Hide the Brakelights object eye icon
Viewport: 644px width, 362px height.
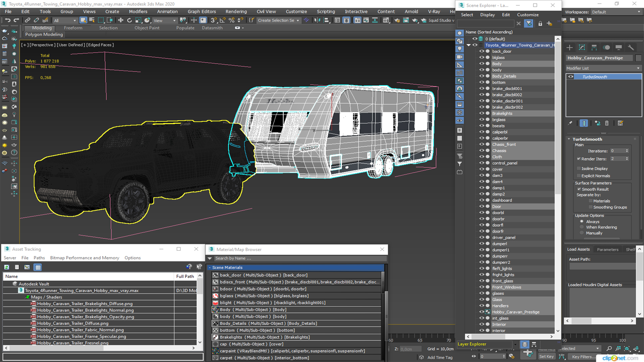[482, 113]
